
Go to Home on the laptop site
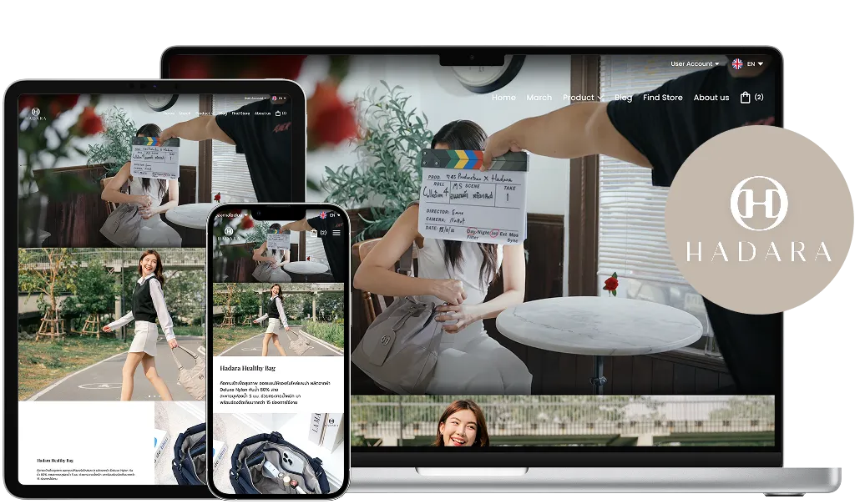tap(503, 98)
